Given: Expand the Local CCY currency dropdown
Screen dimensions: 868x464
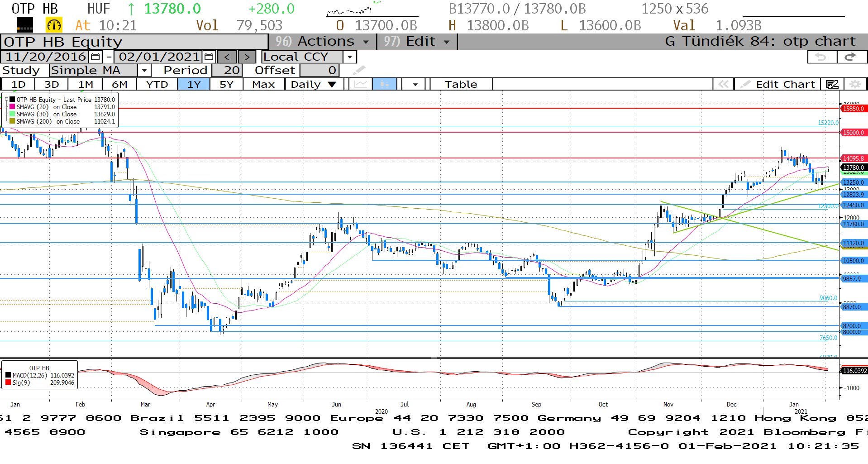Looking at the screenshot, I should [x=349, y=57].
